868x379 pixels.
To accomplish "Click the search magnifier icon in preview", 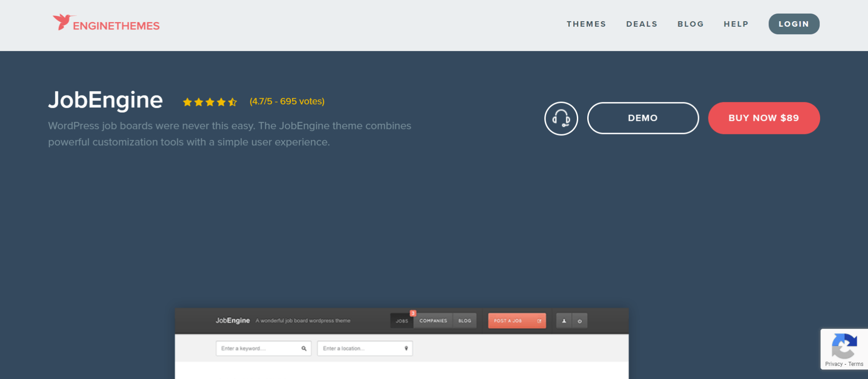I will 304,348.
